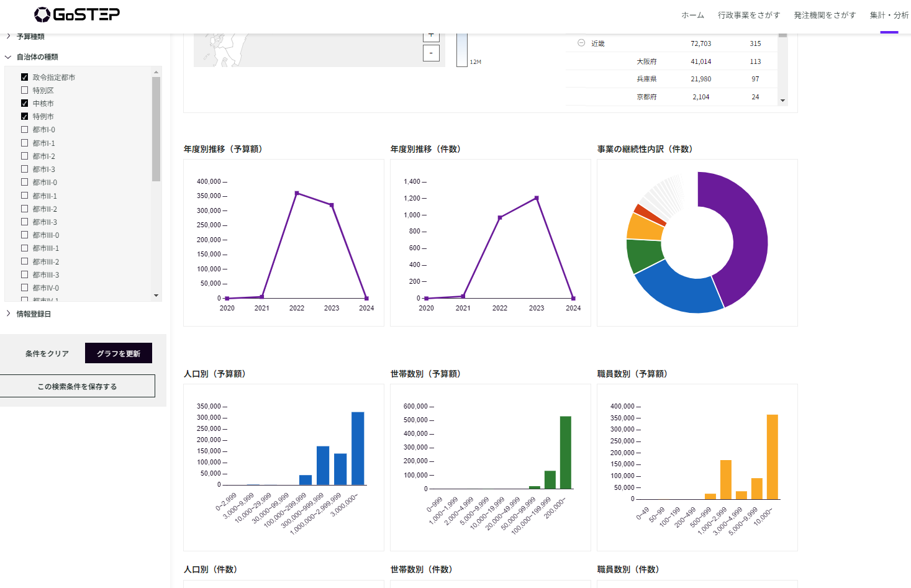Check the 都市I-0 checkbox
This screenshot has height=588, width=911.
tap(25, 129)
